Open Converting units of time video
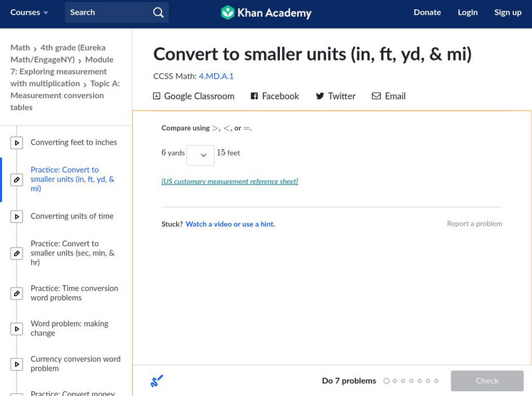Image resolution: width=532 pixels, height=396 pixels. click(x=72, y=216)
